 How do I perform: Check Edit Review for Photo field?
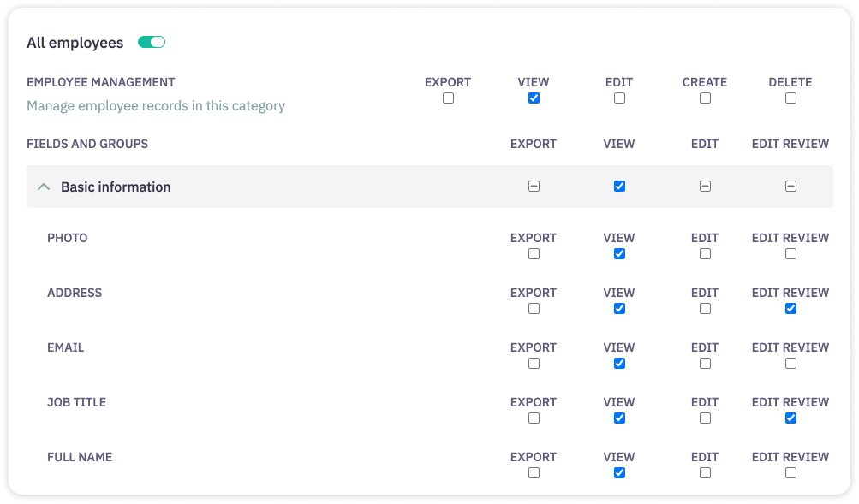(x=790, y=254)
